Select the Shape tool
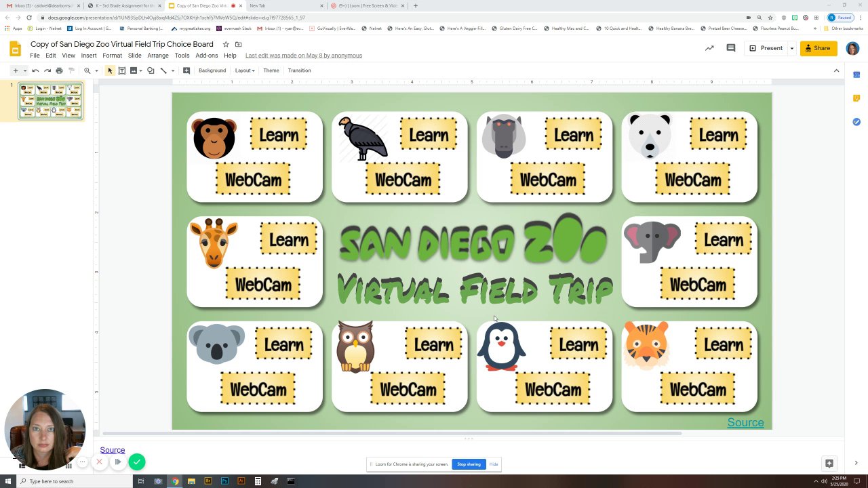 151,70
